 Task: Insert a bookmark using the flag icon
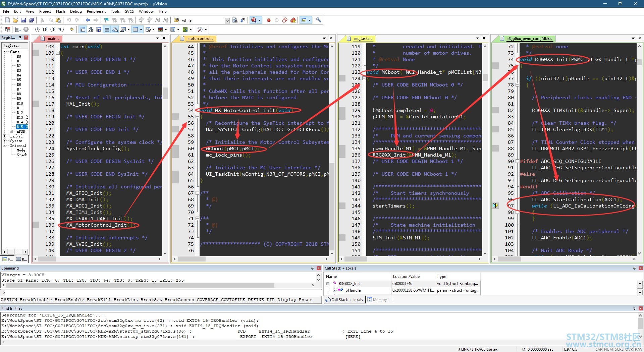[106, 20]
